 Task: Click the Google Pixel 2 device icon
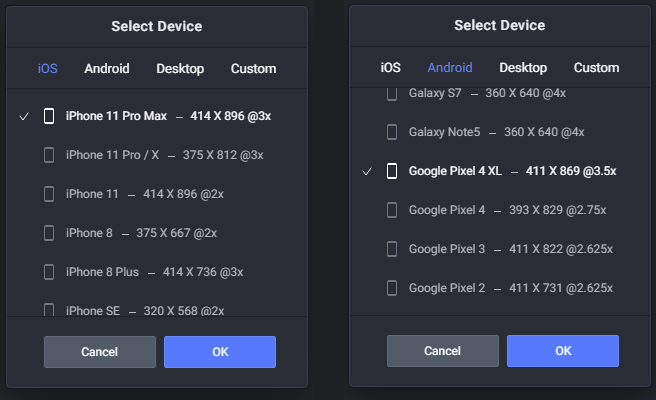tap(392, 287)
